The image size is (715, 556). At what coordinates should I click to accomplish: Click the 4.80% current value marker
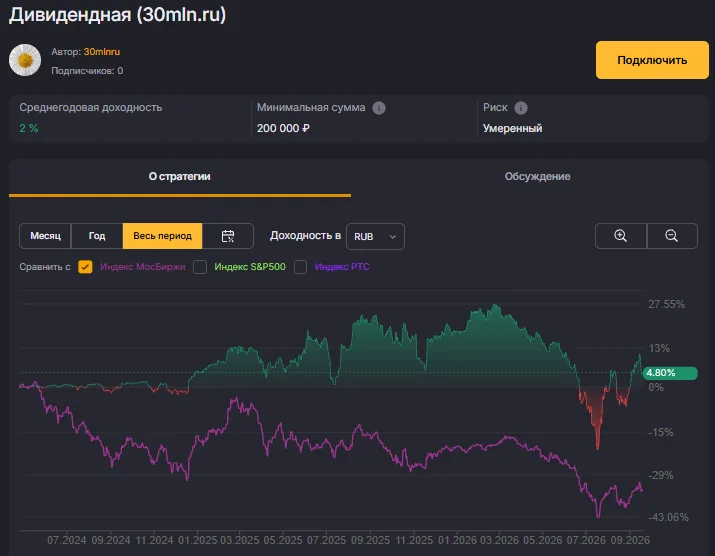click(670, 373)
